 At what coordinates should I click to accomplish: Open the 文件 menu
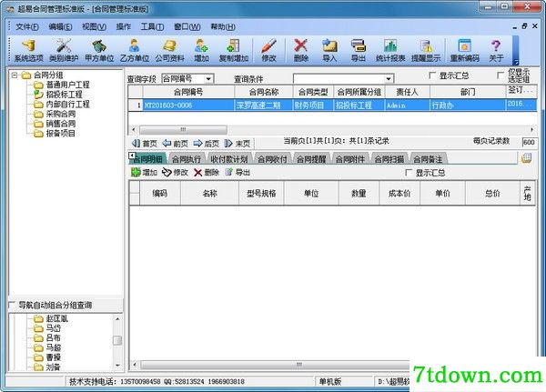pyautogui.click(x=27, y=26)
